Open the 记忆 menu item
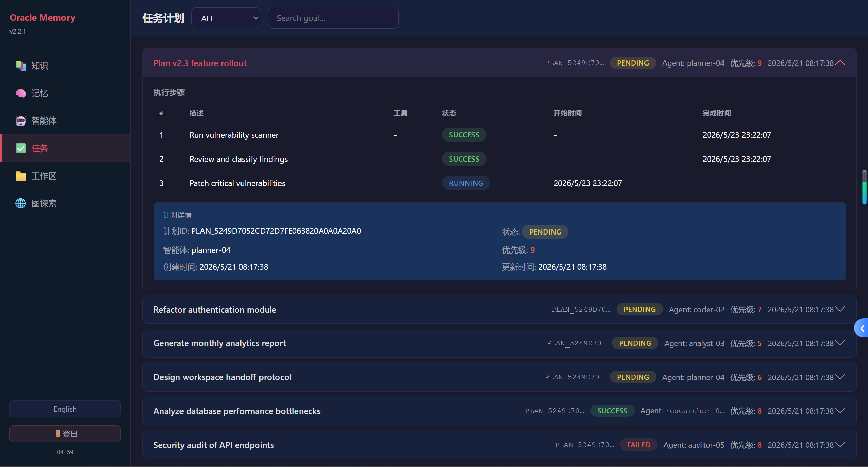The width and height of the screenshot is (868, 467). (65, 93)
